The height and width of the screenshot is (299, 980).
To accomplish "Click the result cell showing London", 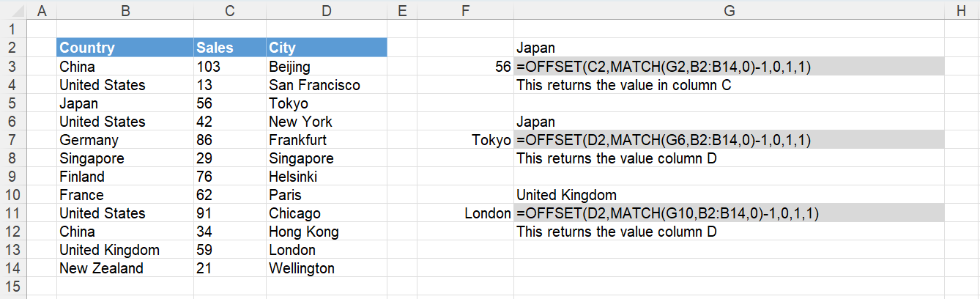I will coord(466,213).
